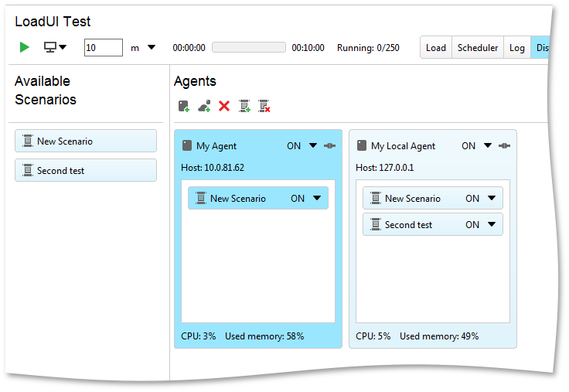Click Used memory: 58% text

click(264, 336)
